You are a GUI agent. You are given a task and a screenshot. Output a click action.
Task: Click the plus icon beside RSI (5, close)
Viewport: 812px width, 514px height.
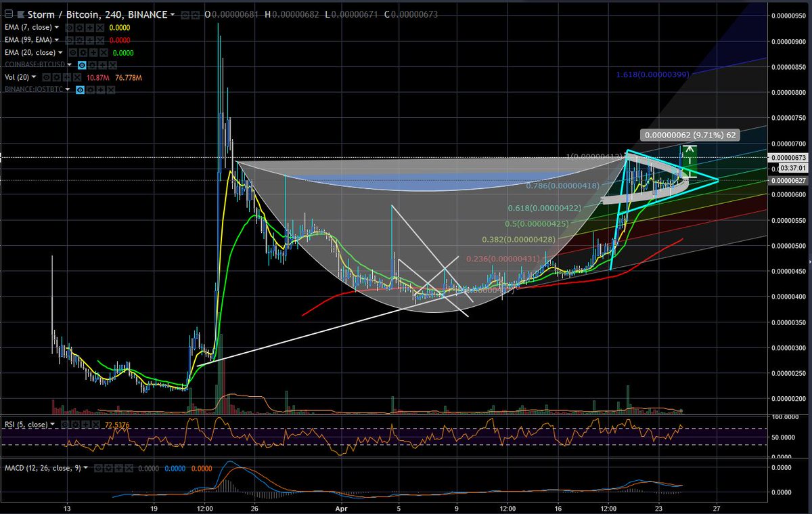(x=85, y=424)
